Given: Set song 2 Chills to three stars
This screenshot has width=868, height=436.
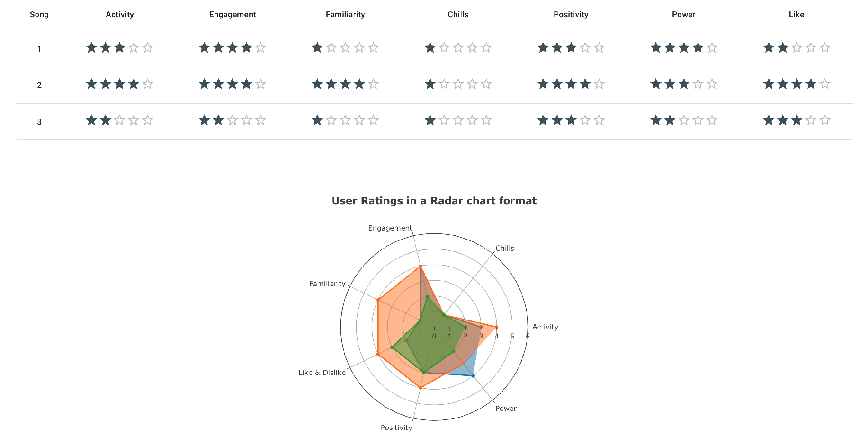Looking at the screenshot, I should coord(458,84).
